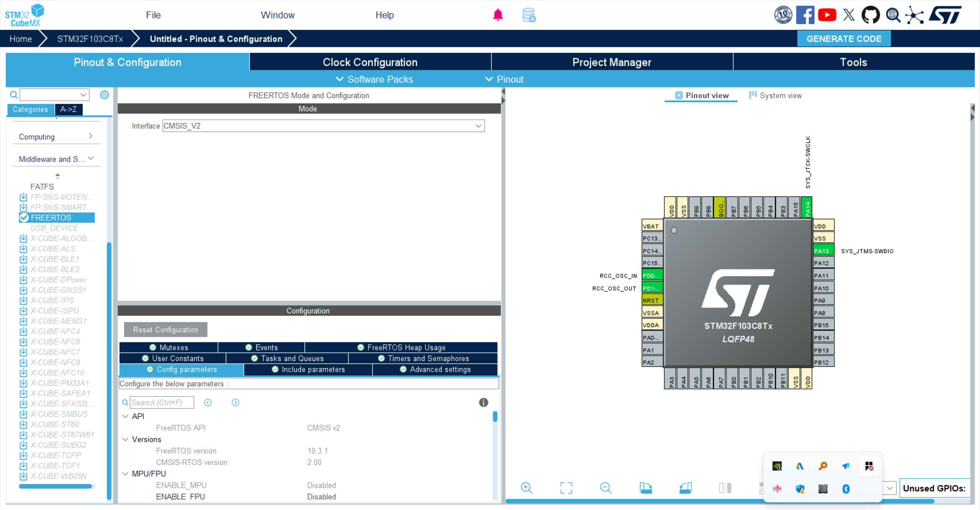The width and height of the screenshot is (980, 510).
Task: Click the Reset Configuration button
Action: 165,330
